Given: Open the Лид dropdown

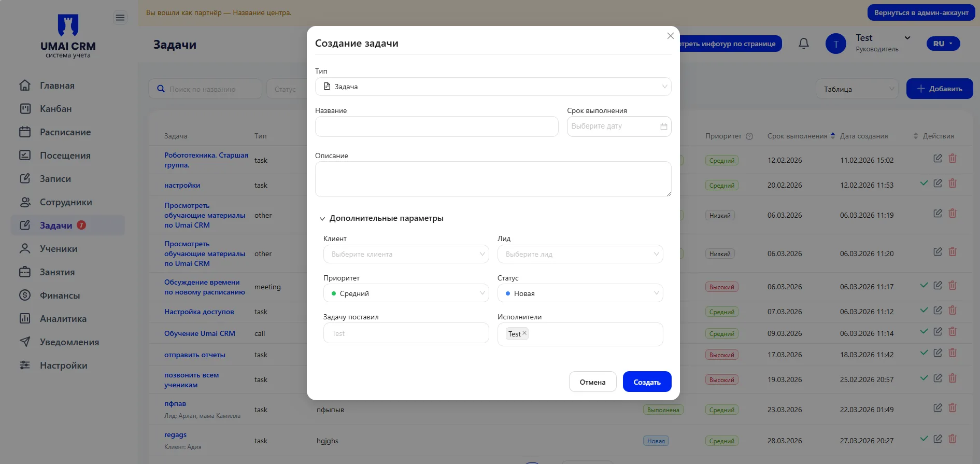Looking at the screenshot, I should tap(580, 254).
